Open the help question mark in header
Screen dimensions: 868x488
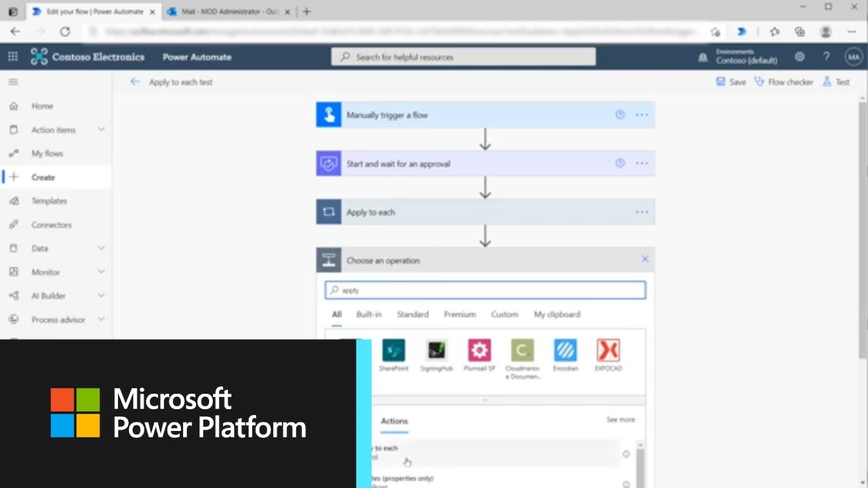tap(826, 57)
